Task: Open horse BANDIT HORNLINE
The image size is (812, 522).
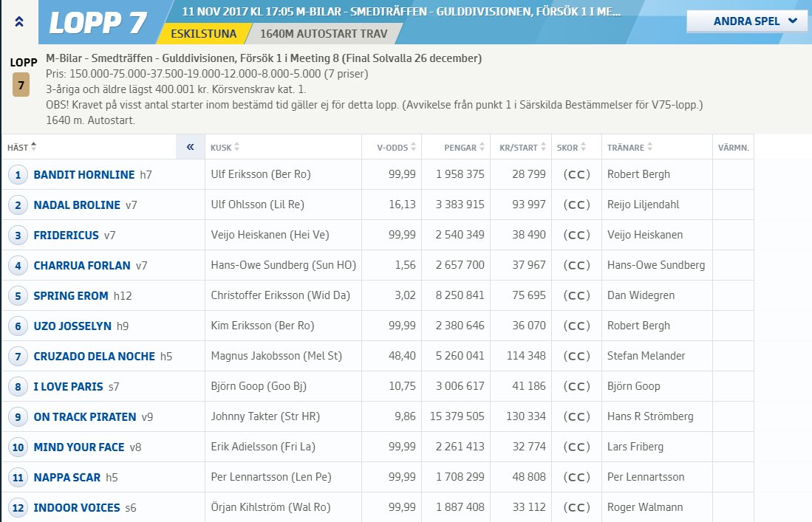Action: (x=84, y=175)
